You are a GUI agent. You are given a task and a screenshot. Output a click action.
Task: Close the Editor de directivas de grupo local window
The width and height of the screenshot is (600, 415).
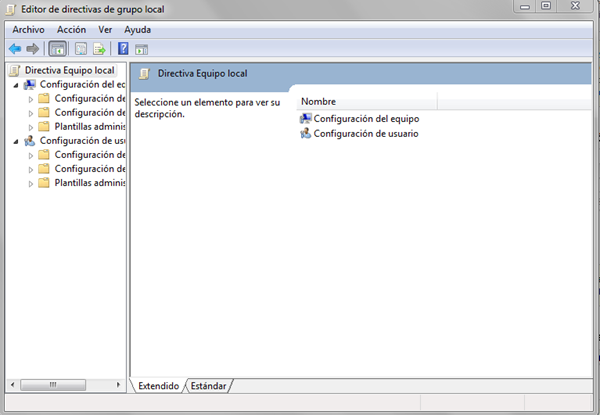tap(575, 6)
